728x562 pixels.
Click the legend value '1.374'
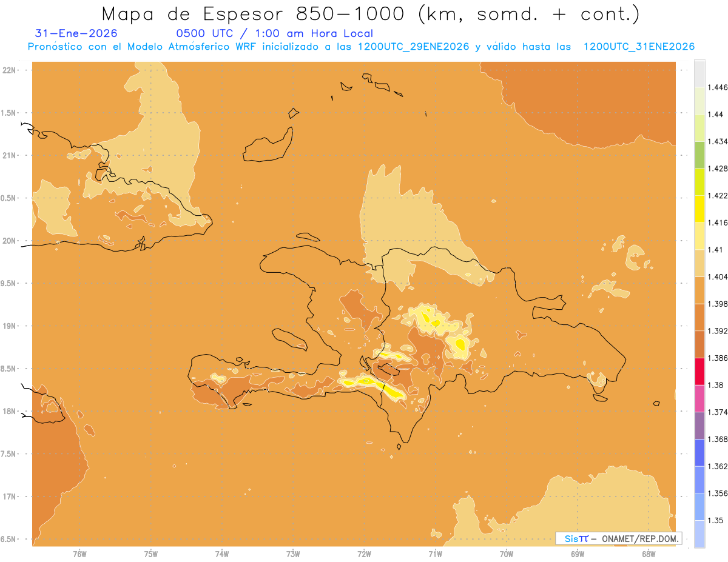[x=718, y=412]
